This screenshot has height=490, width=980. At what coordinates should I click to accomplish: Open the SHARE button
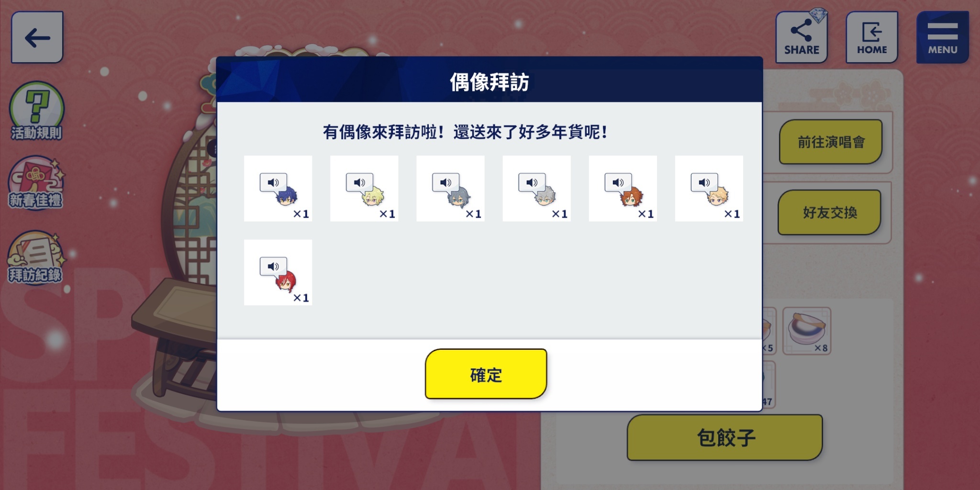tap(802, 37)
